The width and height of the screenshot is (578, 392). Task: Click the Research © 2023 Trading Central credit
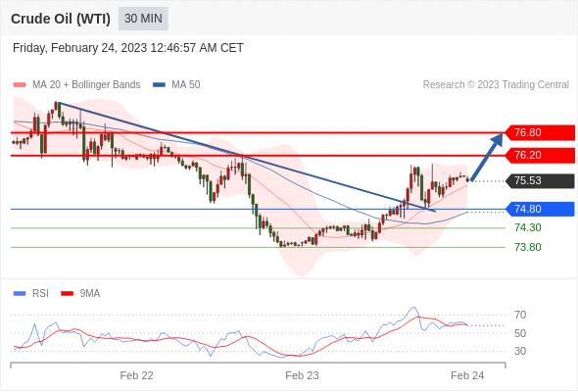[x=496, y=85]
